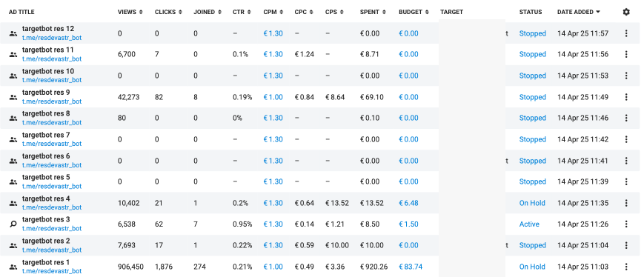Click the search icon beside targetbot res 3
Viewport: 644px width, 277px height.
click(x=13, y=224)
